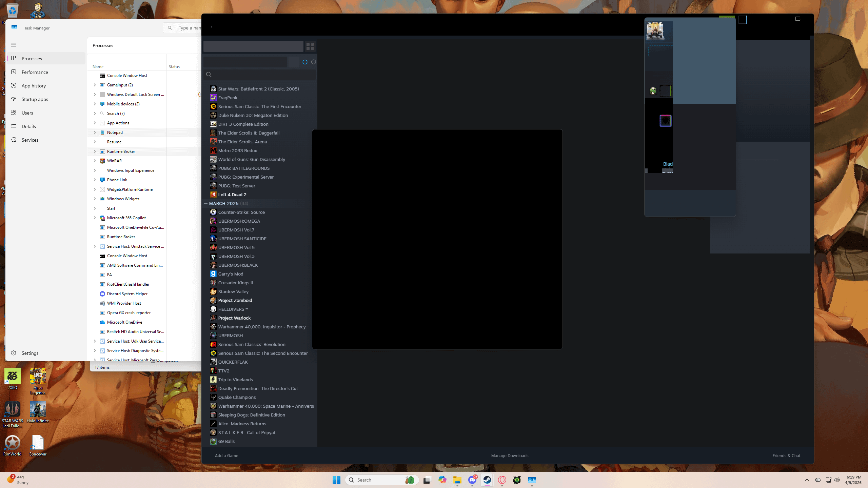This screenshot has width=868, height=488.
Task: Click the user avatar thumbnail in Steam
Action: tap(655, 31)
